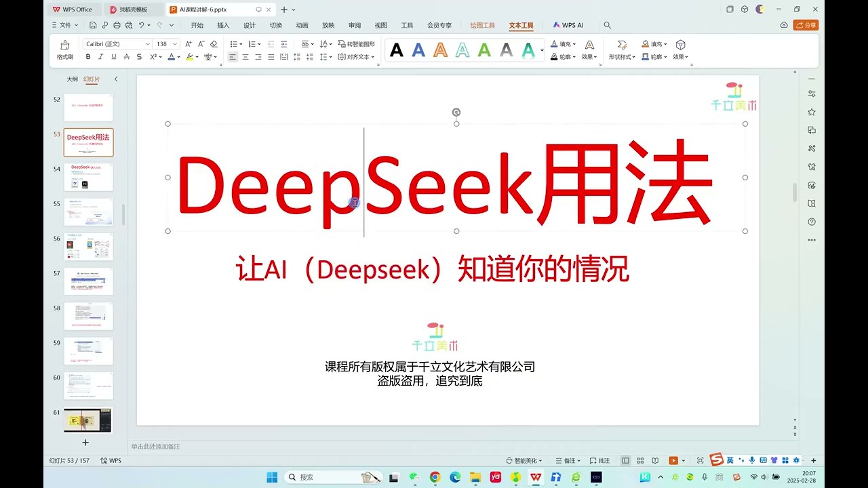Open the font color dropdown arrow
Viewport: 868px width, 488px height.
pos(179,57)
